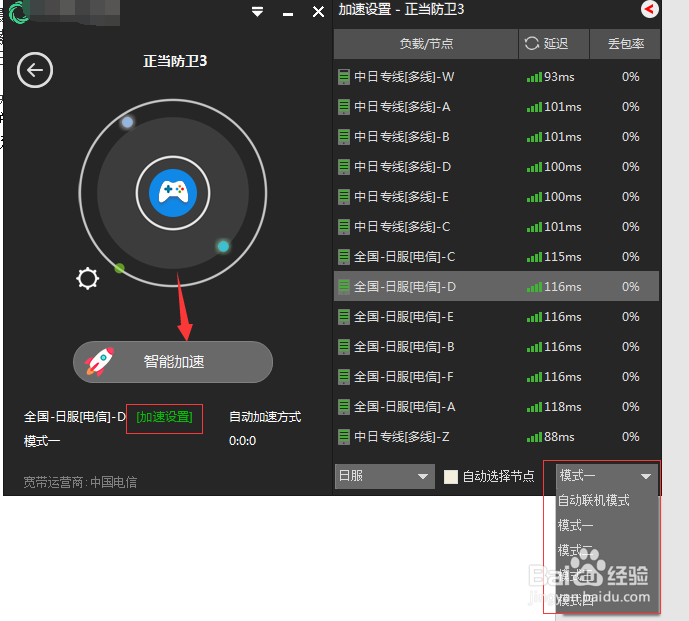Start acceleration with 智能加速 button

coord(173,362)
